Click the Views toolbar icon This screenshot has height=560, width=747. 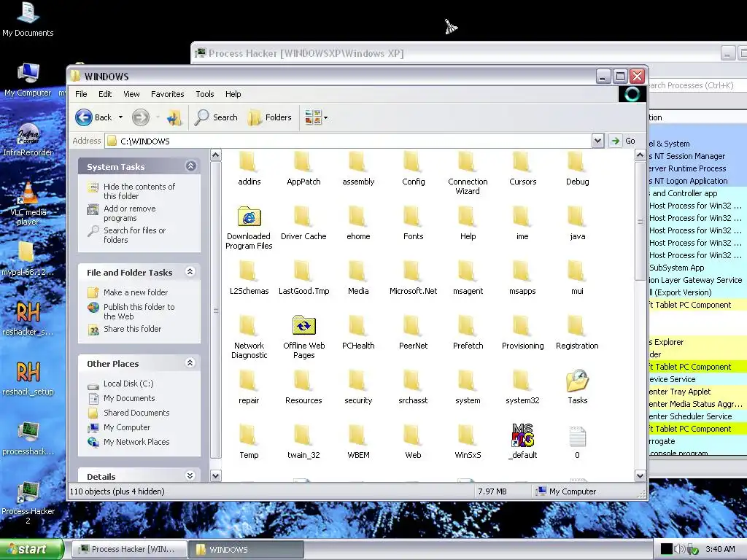(313, 117)
